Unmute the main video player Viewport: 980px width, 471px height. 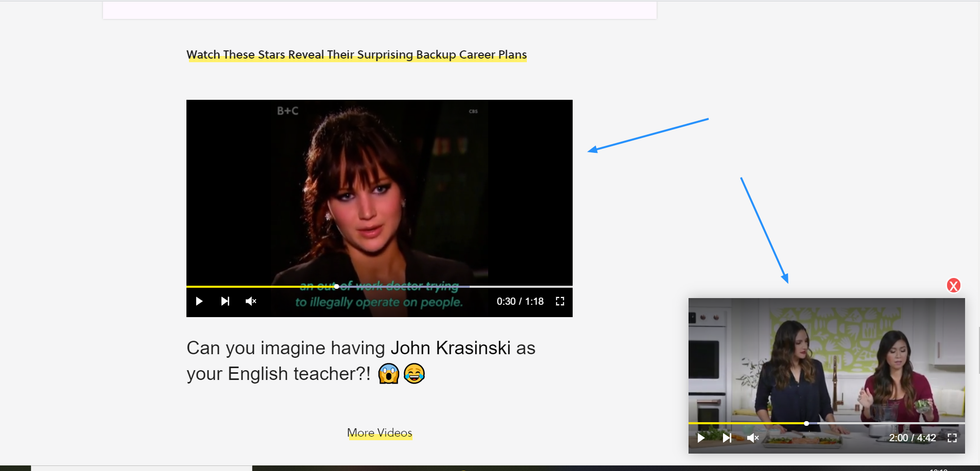pyautogui.click(x=251, y=301)
